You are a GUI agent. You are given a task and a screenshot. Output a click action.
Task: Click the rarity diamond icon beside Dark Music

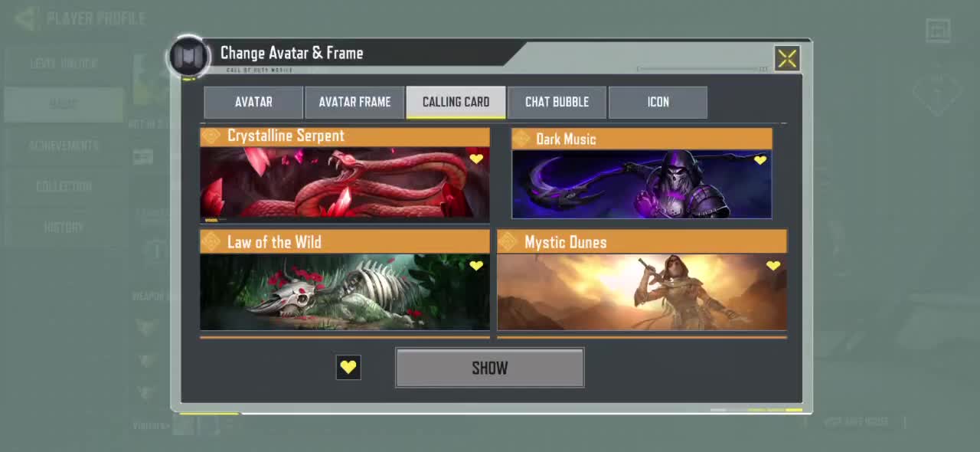[x=521, y=139]
